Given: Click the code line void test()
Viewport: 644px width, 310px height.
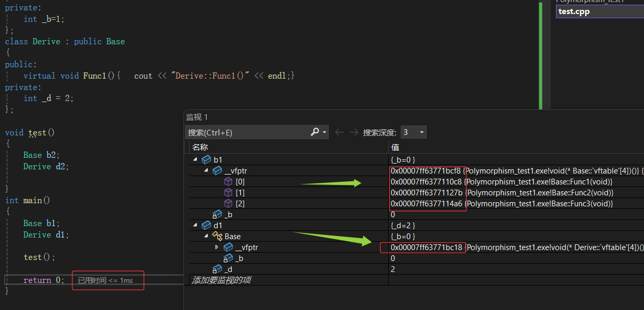Looking at the screenshot, I should tap(30, 132).
